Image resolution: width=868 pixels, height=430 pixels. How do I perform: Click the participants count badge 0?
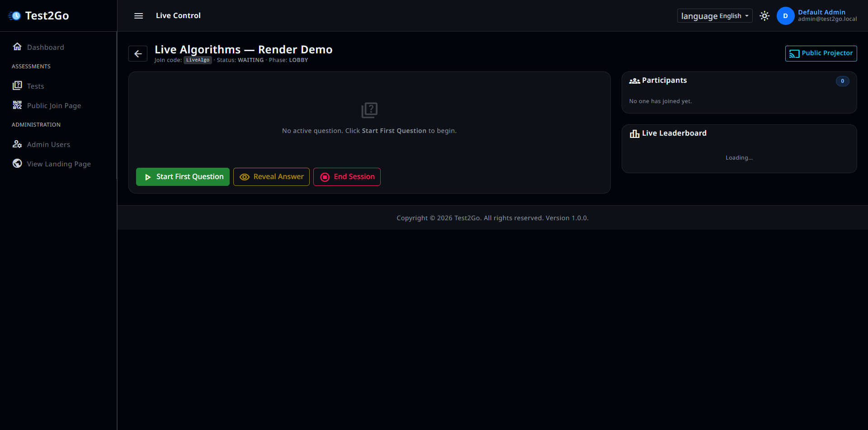coord(842,81)
